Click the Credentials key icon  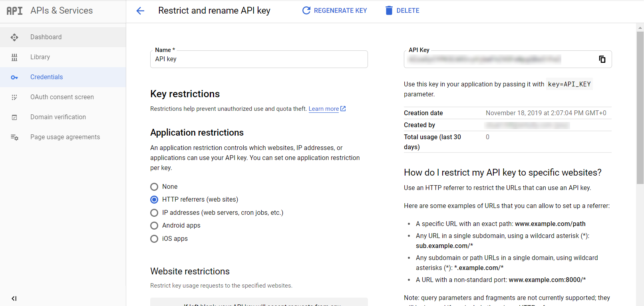coord(14,77)
